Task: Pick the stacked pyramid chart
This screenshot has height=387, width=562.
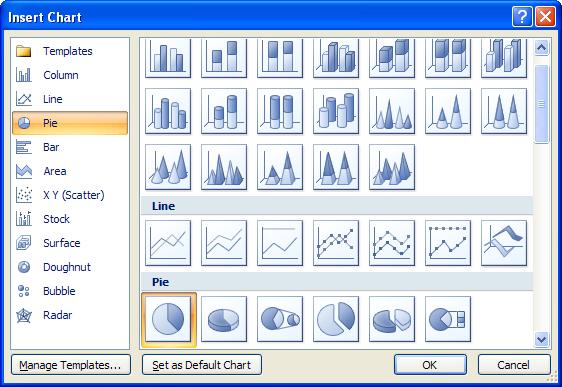Action: [x=280, y=167]
